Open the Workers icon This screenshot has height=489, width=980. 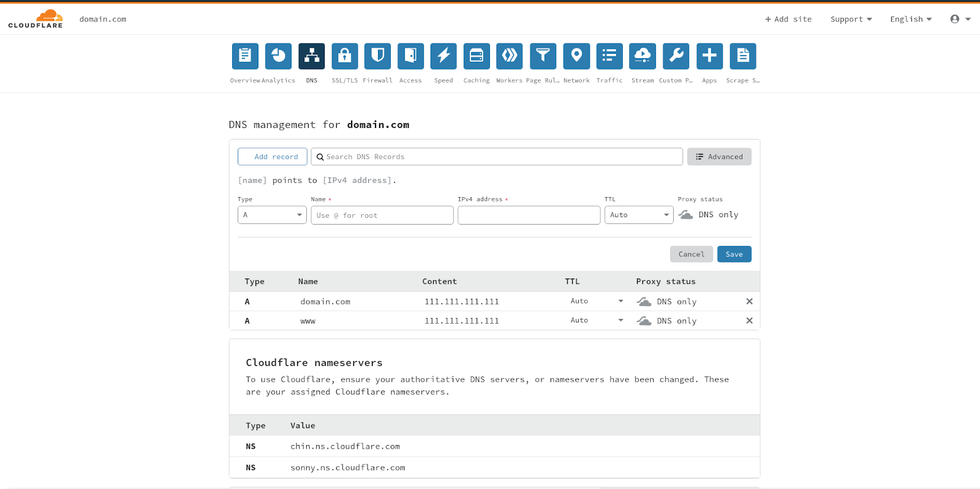point(510,56)
